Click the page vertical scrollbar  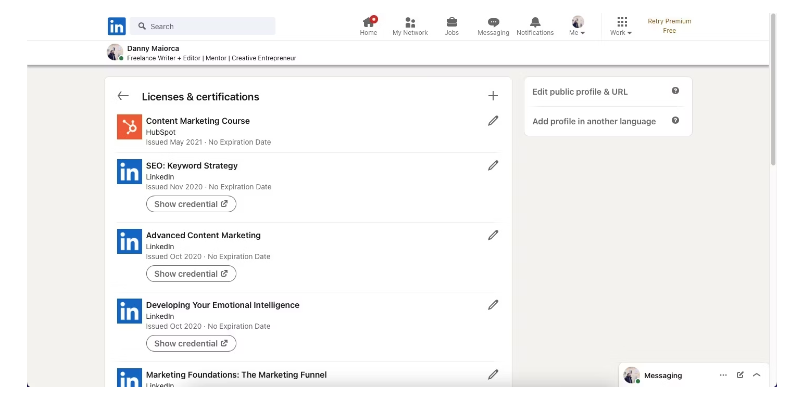coord(773,90)
